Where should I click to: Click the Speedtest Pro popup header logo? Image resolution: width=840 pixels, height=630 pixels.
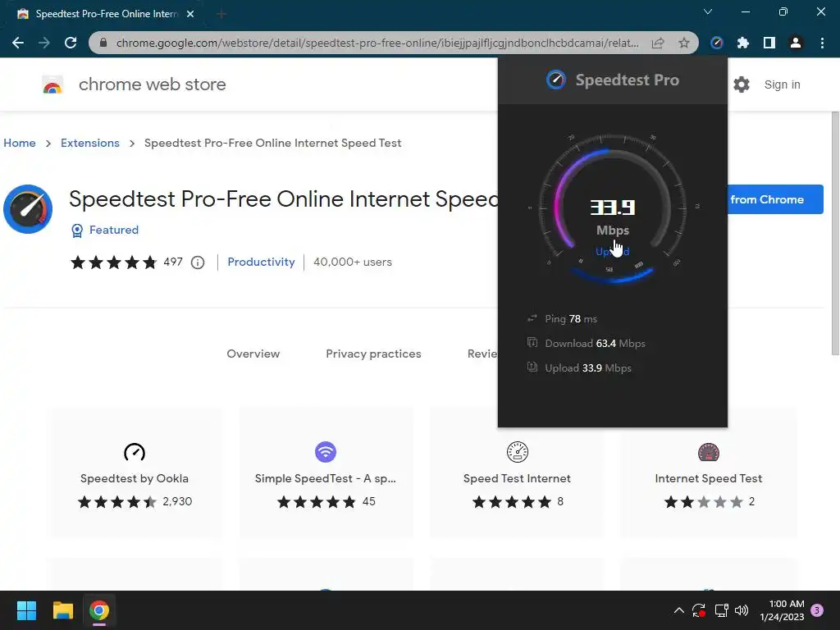coord(555,80)
